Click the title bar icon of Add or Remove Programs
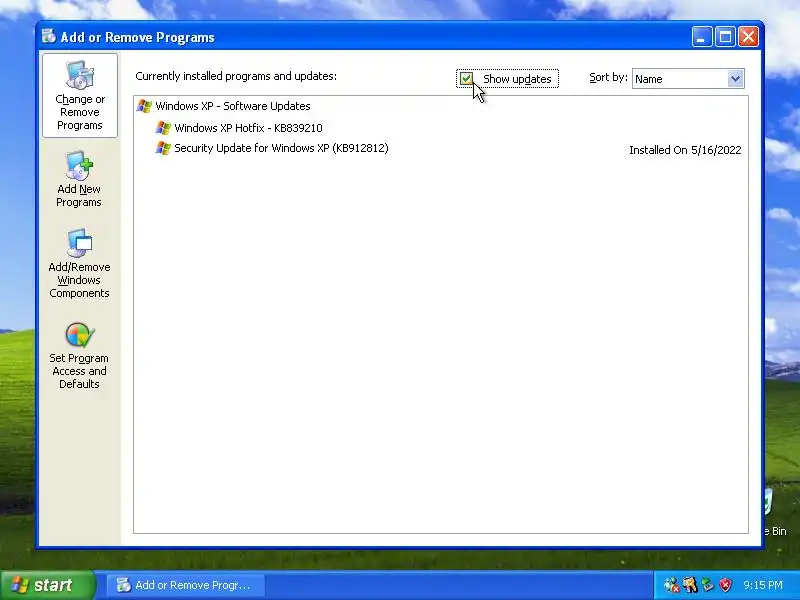 (x=49, y=36)
